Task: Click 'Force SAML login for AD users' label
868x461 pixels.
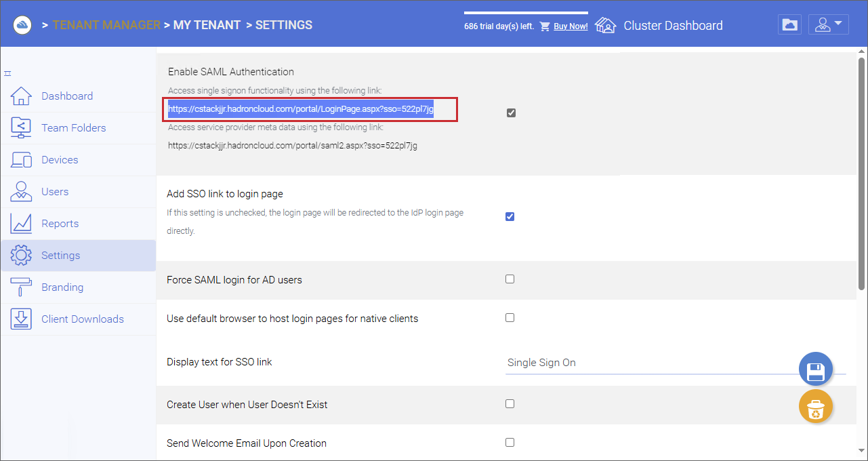Action: pos(234,279)
